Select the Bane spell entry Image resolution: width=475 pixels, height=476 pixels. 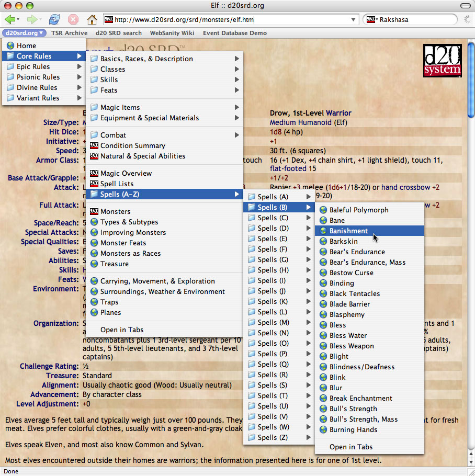tap(369, 220)
